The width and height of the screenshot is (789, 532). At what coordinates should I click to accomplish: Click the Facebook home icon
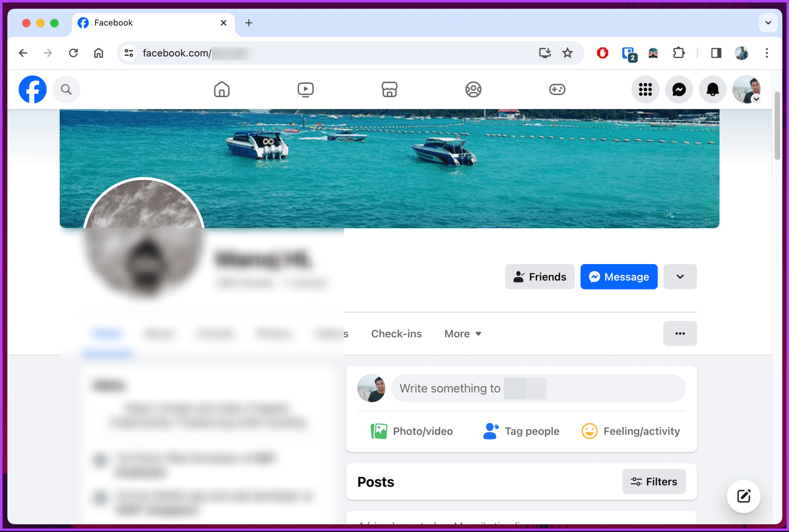222,89
